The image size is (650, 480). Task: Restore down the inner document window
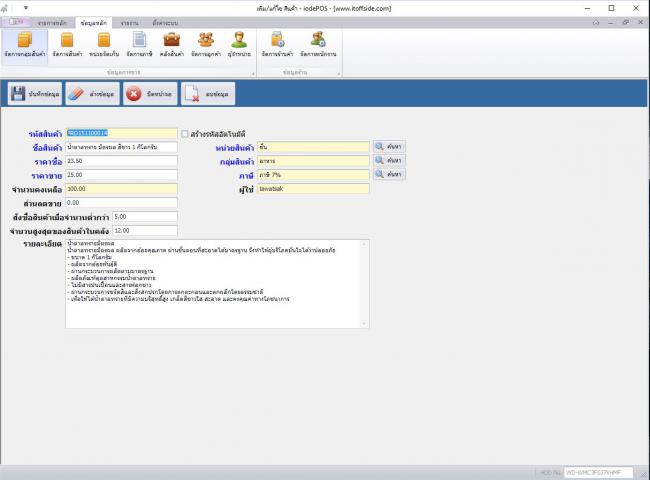point(626,22)
